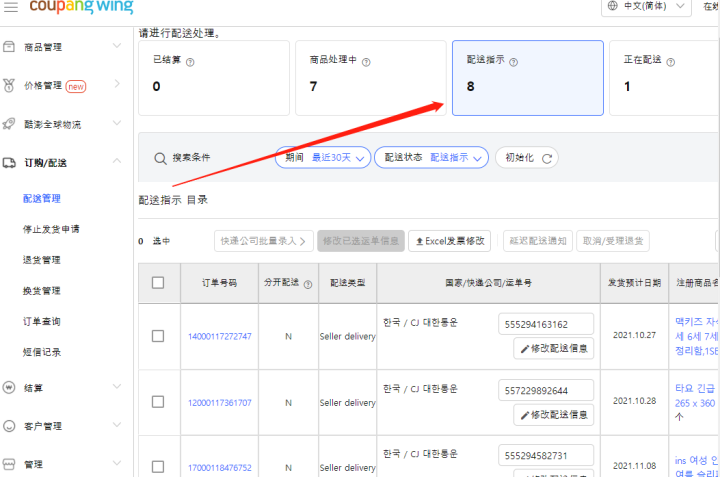Click the 2021.10.27 shipping date cell
The height and width of the screenshot is (477, 720).
pos(635,335)
